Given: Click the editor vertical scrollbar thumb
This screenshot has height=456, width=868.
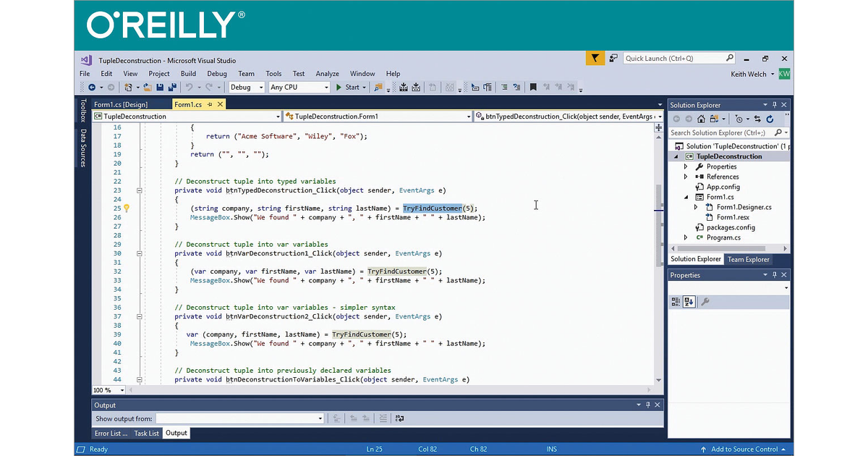Looking at the screenshot, I should [x=658, y=224].
